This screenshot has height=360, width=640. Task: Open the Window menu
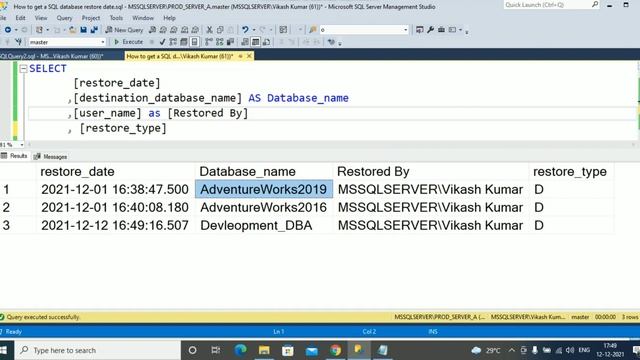[143, 18]
